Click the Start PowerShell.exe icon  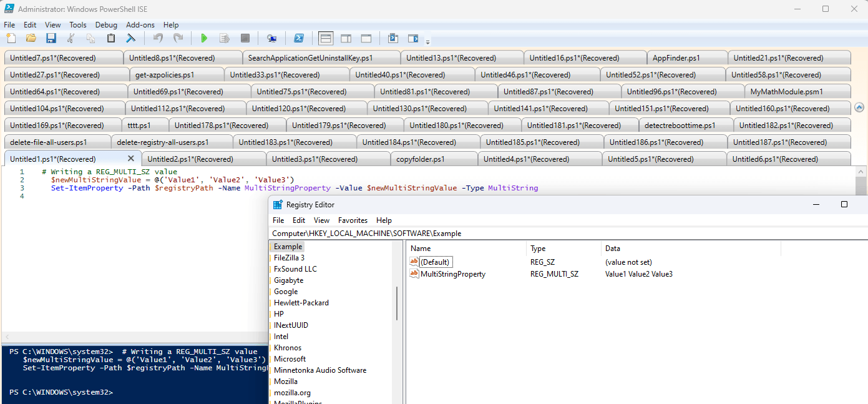pos(299,38)
